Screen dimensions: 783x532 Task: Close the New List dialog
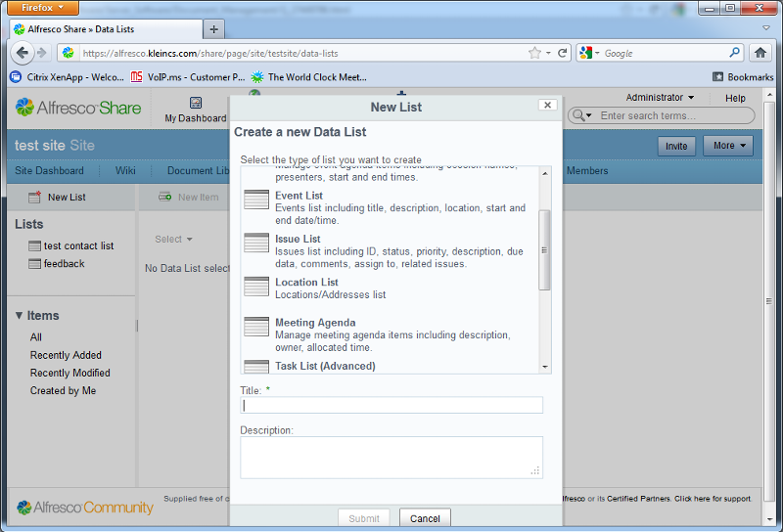[x=548, y=105]
